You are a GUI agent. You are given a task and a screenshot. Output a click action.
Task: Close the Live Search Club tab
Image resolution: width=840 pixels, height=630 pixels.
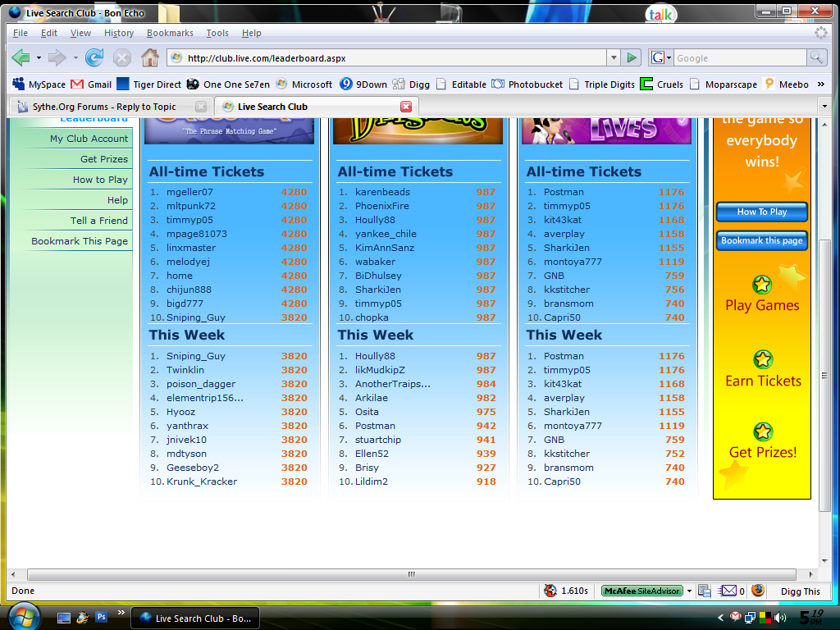406,106
